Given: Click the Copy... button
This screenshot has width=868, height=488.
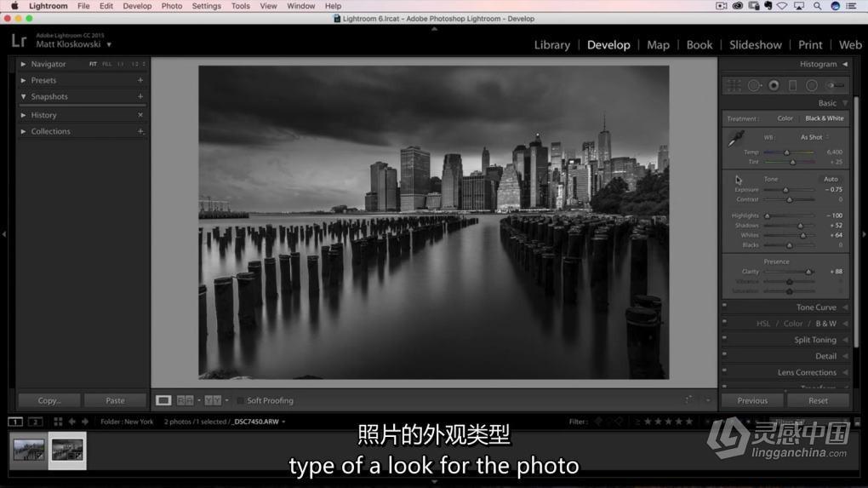Looking at the screenshot, I should click(x=49, y=400).
